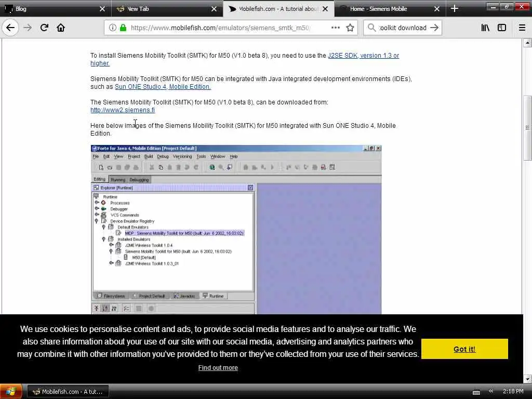
Task: Click the Forte for Java screenshot image
Action: click(236, 229)
